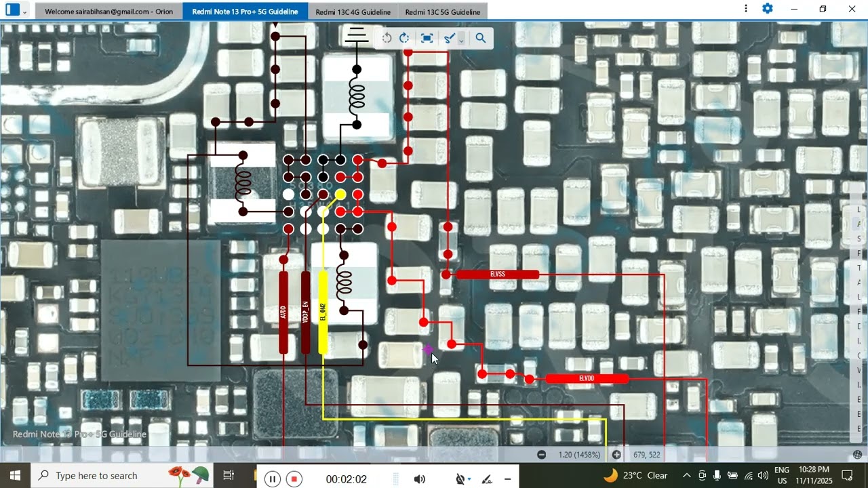The image size is (868, 488).
Task: Open the ENG US language switcher
Action: (782, 475)
